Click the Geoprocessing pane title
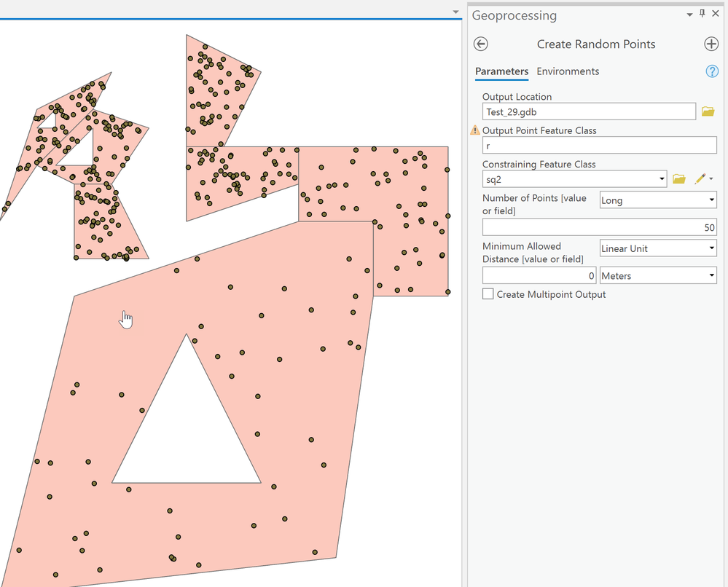The height and width of the screenshot is (587, 728). click(514, 15)
